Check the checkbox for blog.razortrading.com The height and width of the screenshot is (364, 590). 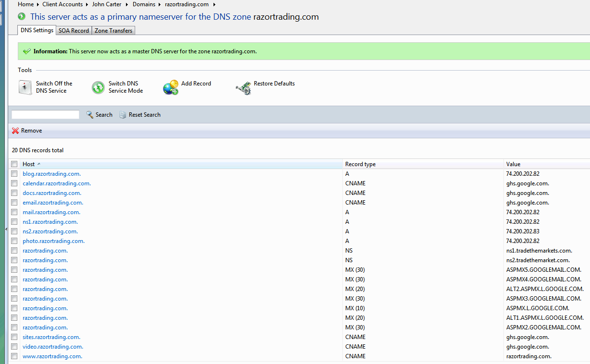pyautogui.click(x=14, y=173)
